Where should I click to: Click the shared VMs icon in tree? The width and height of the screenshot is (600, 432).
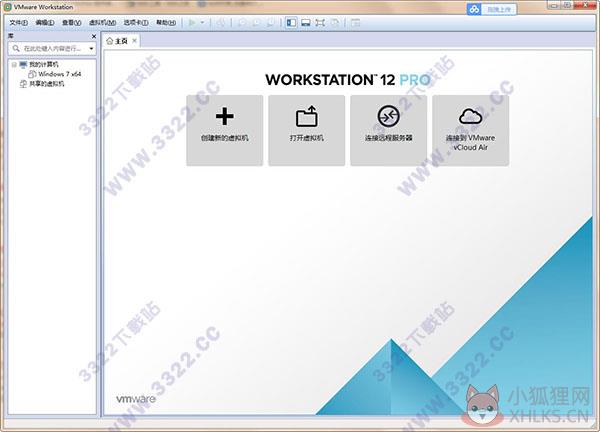click(x=23, y=84)
